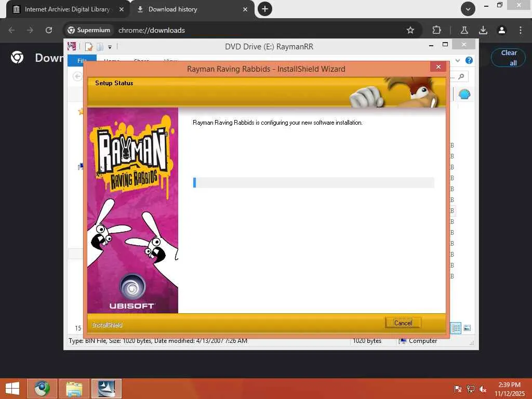532x399 pixels.
Task: Open Windows Start menu
Action: (12, 389)
